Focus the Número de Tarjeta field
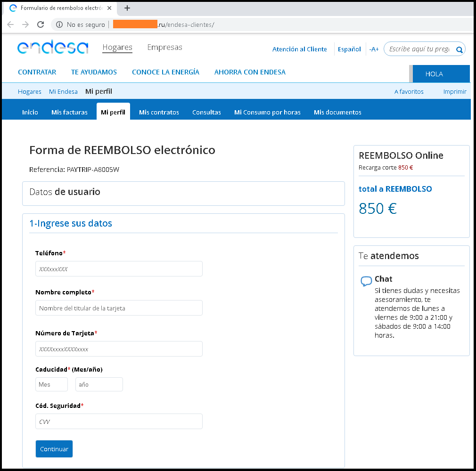The height and width of the screenshot is (471, 476). pyautogui.click(x=119, y=349)
